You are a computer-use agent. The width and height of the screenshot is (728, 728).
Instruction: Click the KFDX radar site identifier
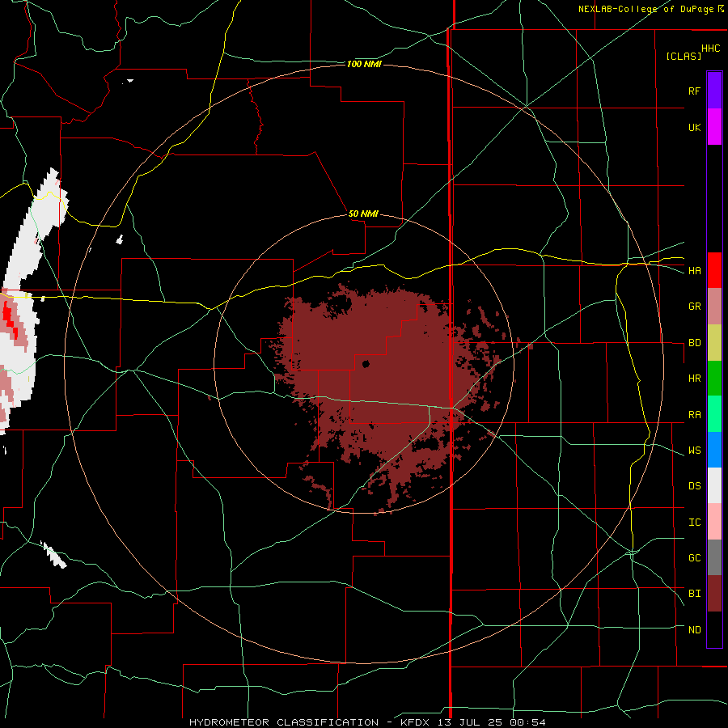[415, 722]
